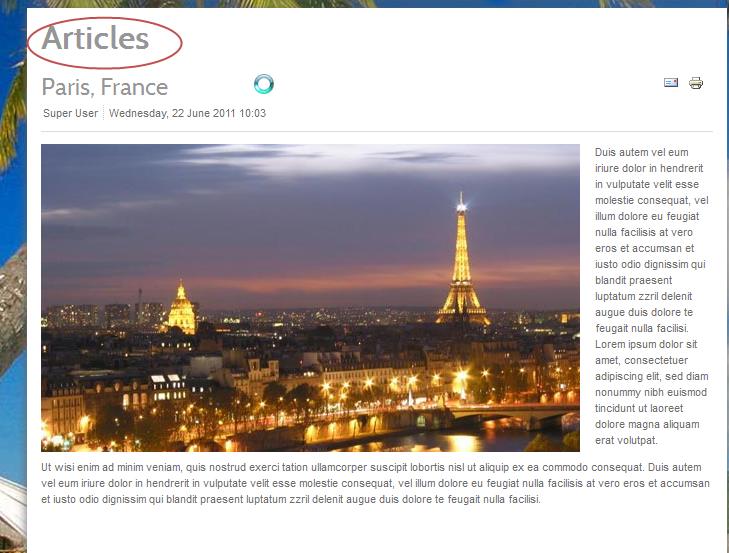This screenshot has width=729, height=553.
Task: Select the Super User author name
Action: coord(71,113)
